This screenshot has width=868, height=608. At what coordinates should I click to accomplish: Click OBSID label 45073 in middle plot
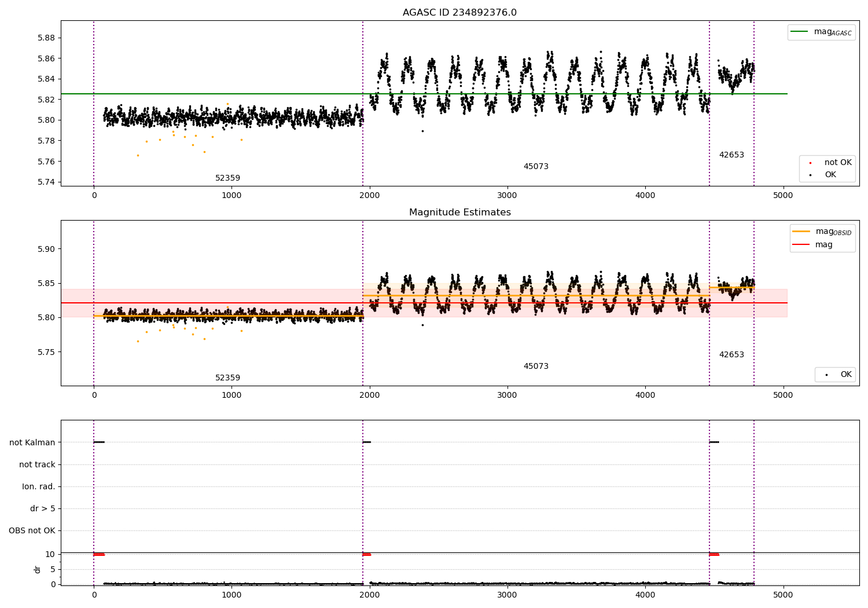[x=536, y=367]
